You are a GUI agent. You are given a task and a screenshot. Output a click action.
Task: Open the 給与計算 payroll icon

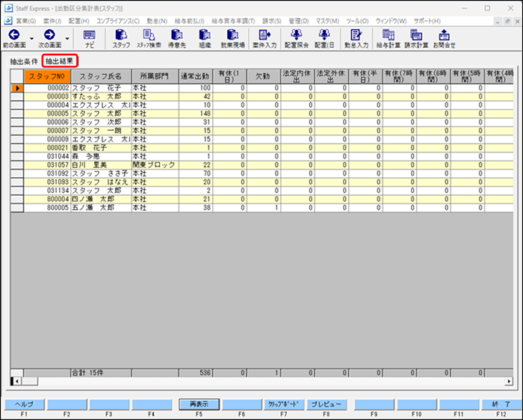(389, 34)
